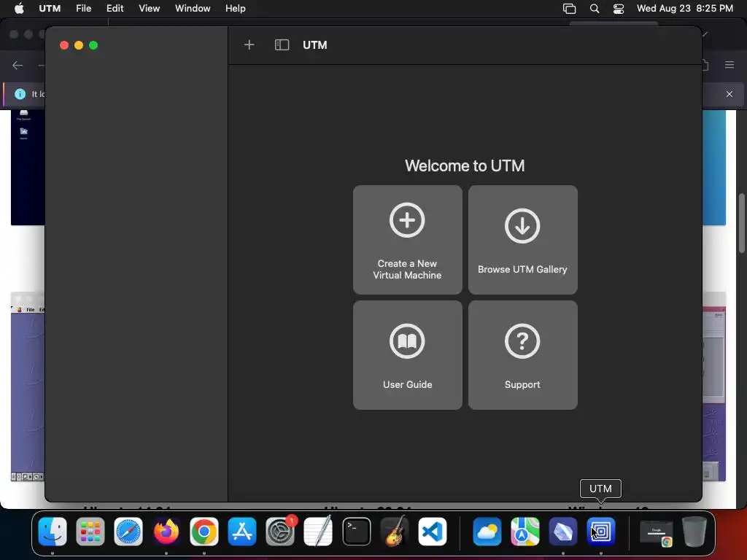
Task: Open the View menu
Action: click(149, 8)
